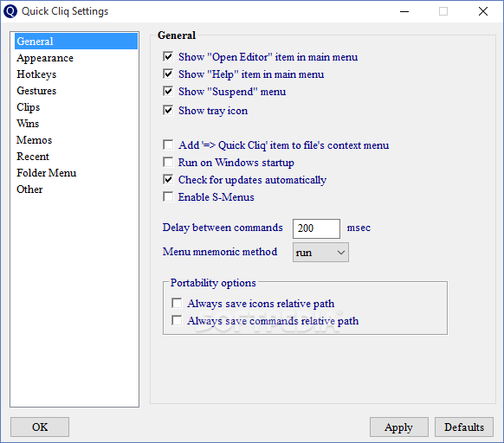The width and height of the screenshot is (504, 443).
Task: Disable Check for updates automatically
Action: 168,180
